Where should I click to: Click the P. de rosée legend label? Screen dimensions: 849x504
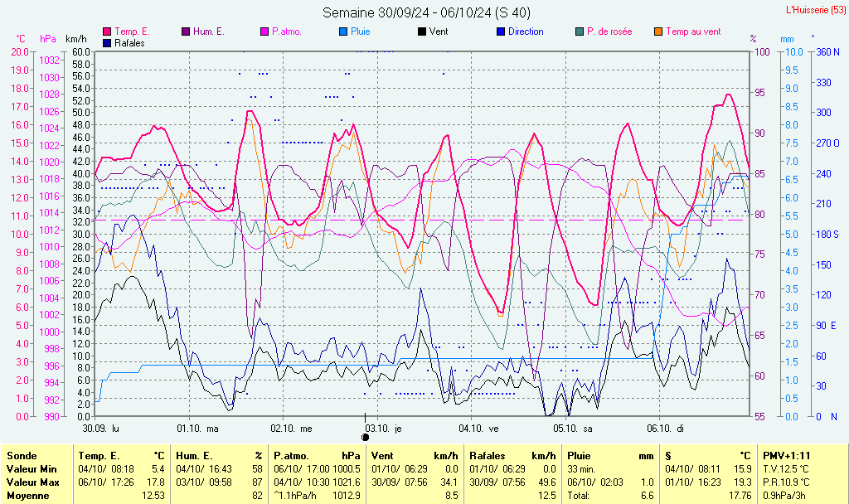click(609, 32)
